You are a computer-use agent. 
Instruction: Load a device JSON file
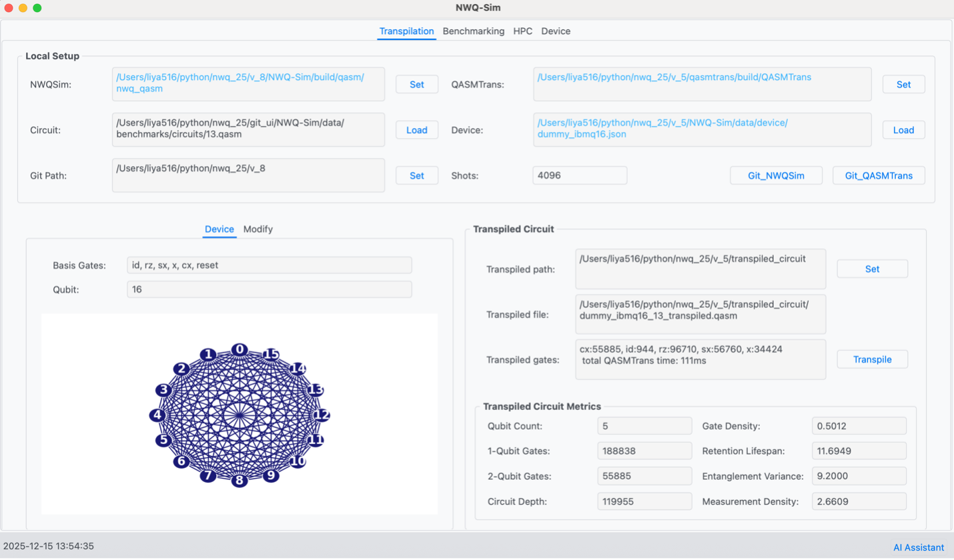point(903,130)
